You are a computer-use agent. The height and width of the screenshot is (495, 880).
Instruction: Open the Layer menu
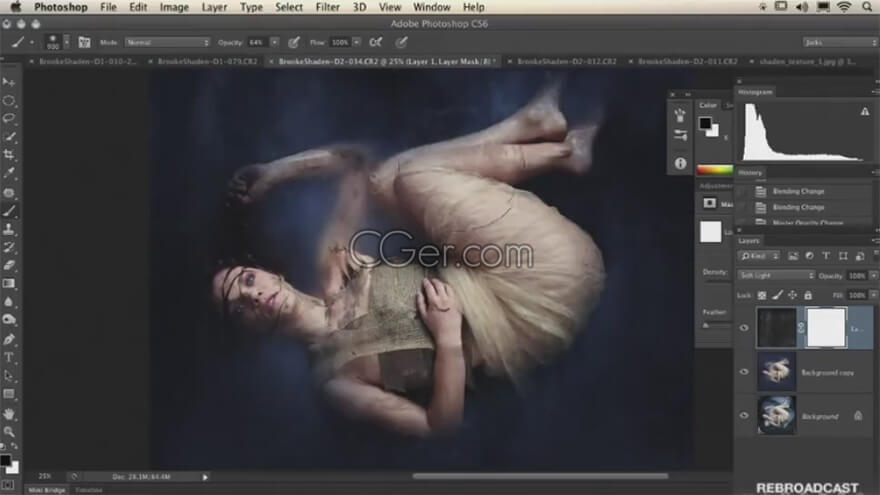(x=214, y=7)
